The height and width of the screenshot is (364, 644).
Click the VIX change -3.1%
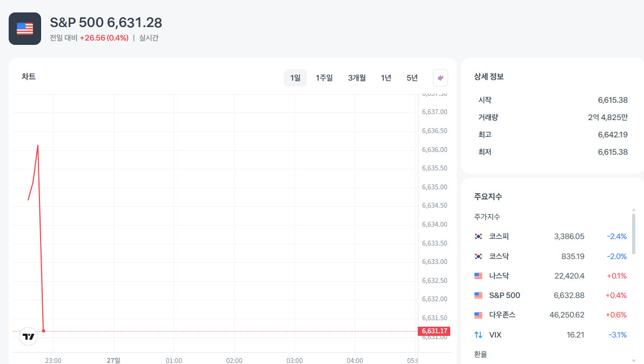(617, 335)
